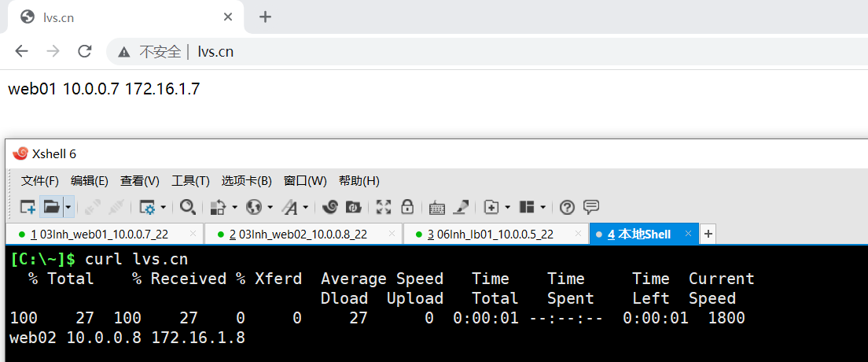
Task: Close the 03lnh_web01 session tab
Action: coord(193,234)
